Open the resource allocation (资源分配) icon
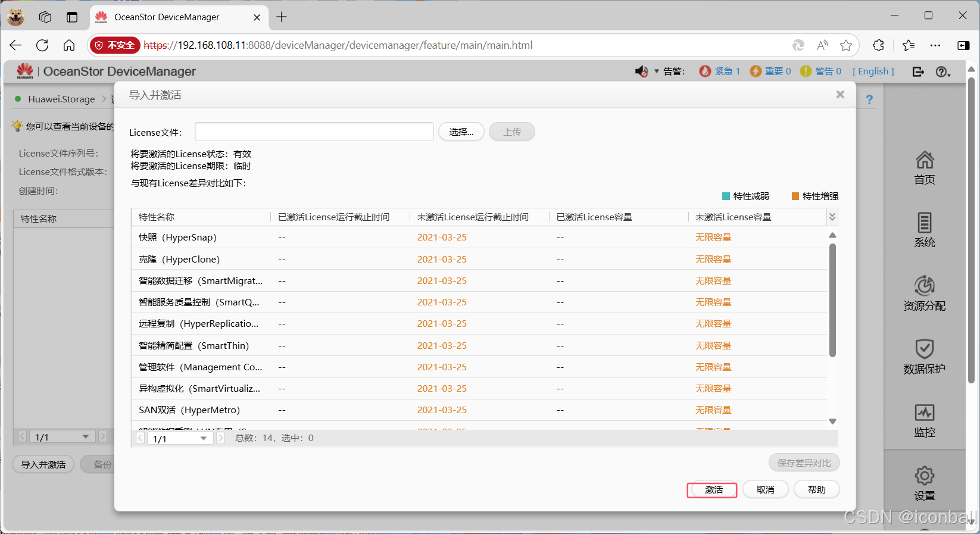Screen dimensions: 980x534 pyautogui.click(x=925, y=286)
